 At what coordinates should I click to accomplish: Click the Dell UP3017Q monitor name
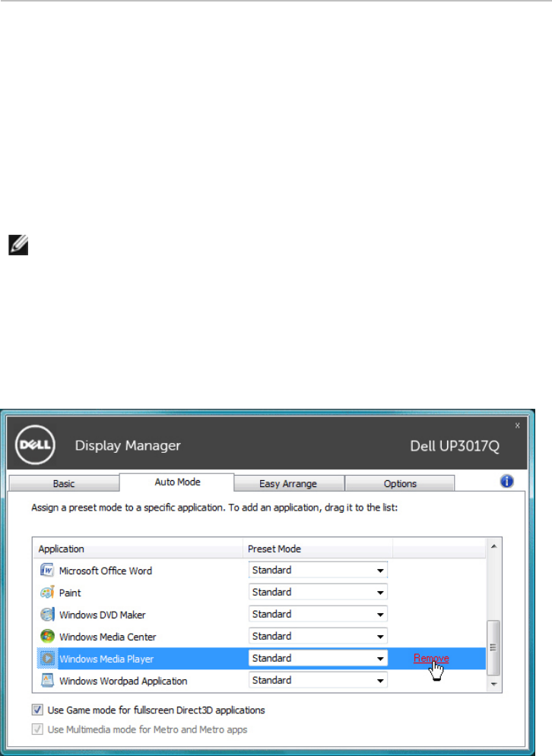pyautogui.click(x=455, y=445)
